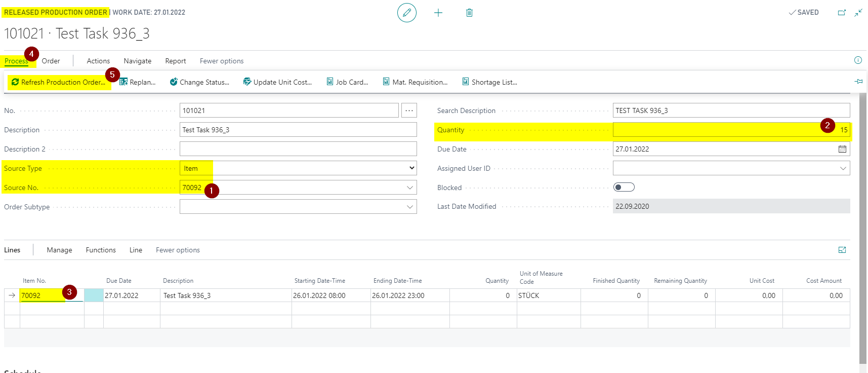Click the pencil edit icon
868x373 pixels.
click(x=406, y=13)
